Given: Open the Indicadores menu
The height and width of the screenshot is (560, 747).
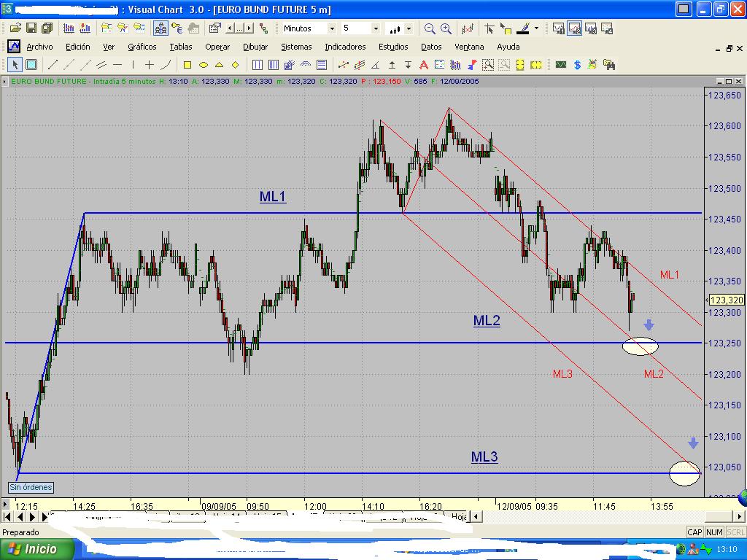Looking at the screenshot, I should pyautogui.click(x=345, y=47).
